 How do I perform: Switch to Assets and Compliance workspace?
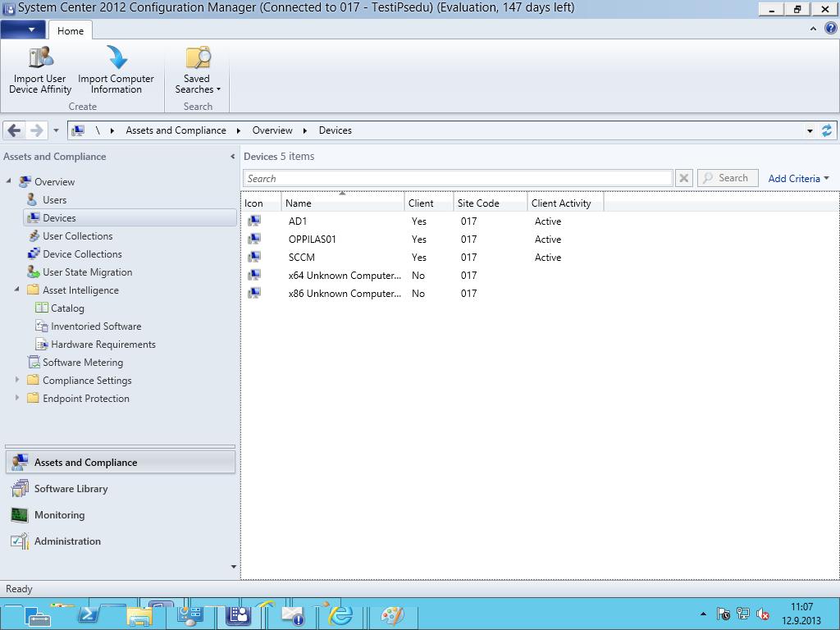121,463
